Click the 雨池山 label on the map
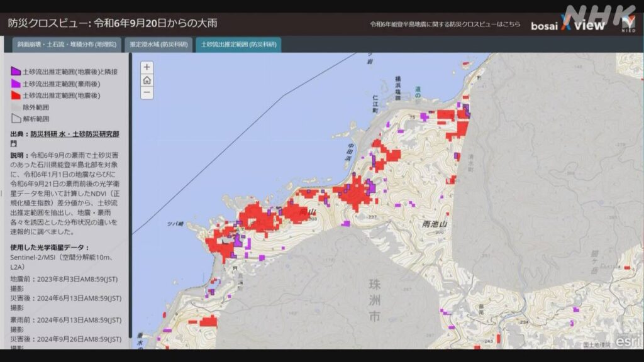644x362 pixels. [434, 224]
